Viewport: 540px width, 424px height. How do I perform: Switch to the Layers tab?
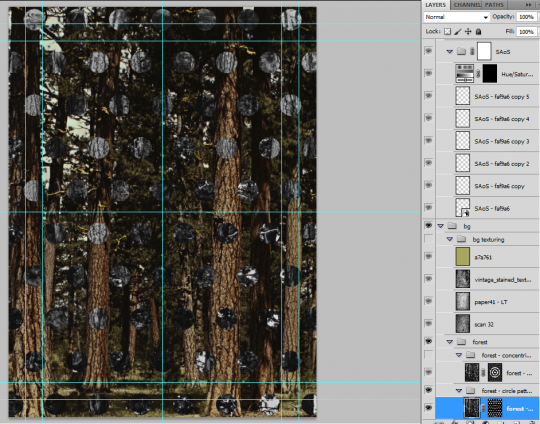coord(435,5)
